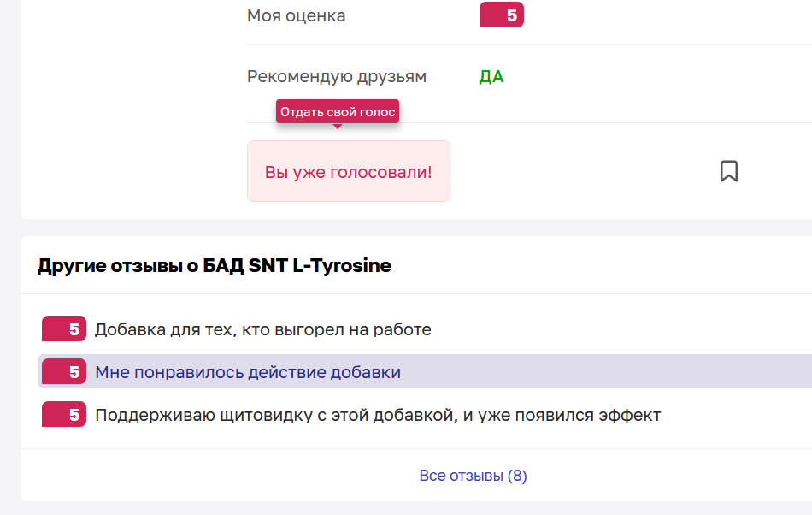Click the Отдать свой голос tooltip

point(338,111)
